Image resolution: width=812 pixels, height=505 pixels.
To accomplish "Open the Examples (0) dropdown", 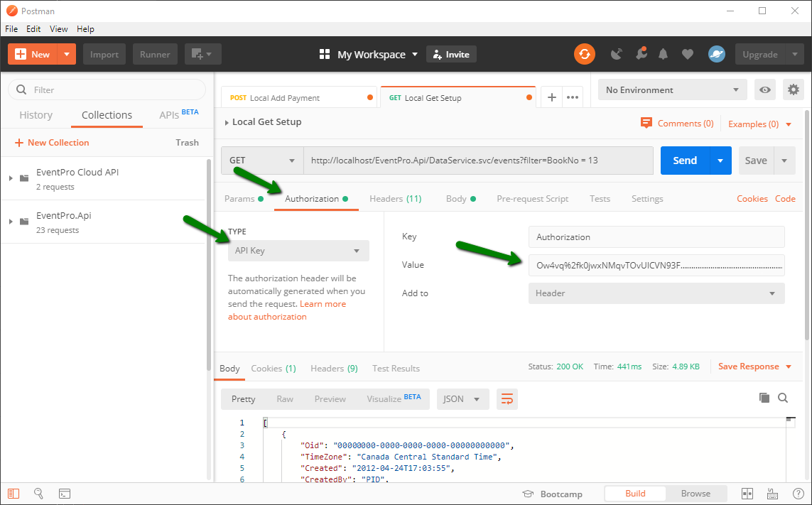I will pyautogui.click(x=759, y=124).
